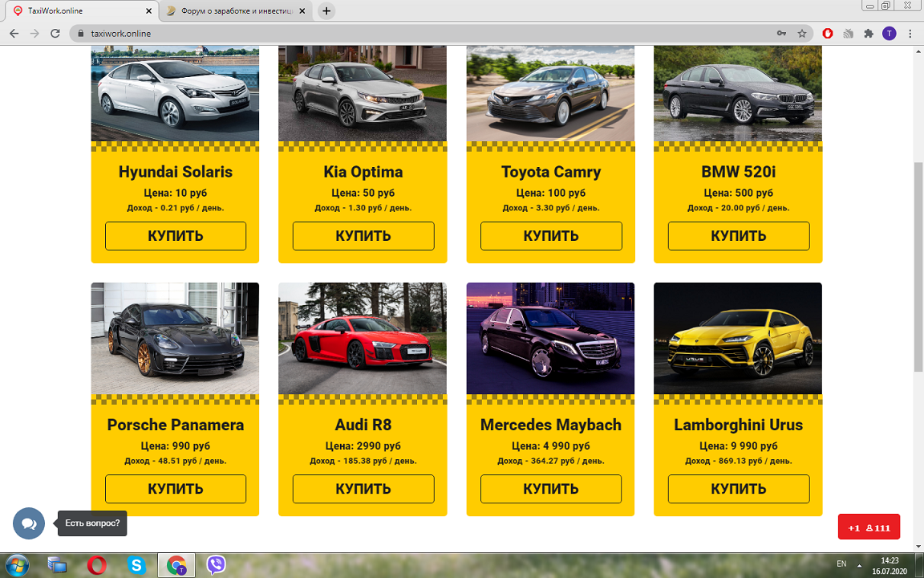The width and height of the screenshot is (924, 578).
Task: Open the blue chat bubble widget
Action: [29, 523]
